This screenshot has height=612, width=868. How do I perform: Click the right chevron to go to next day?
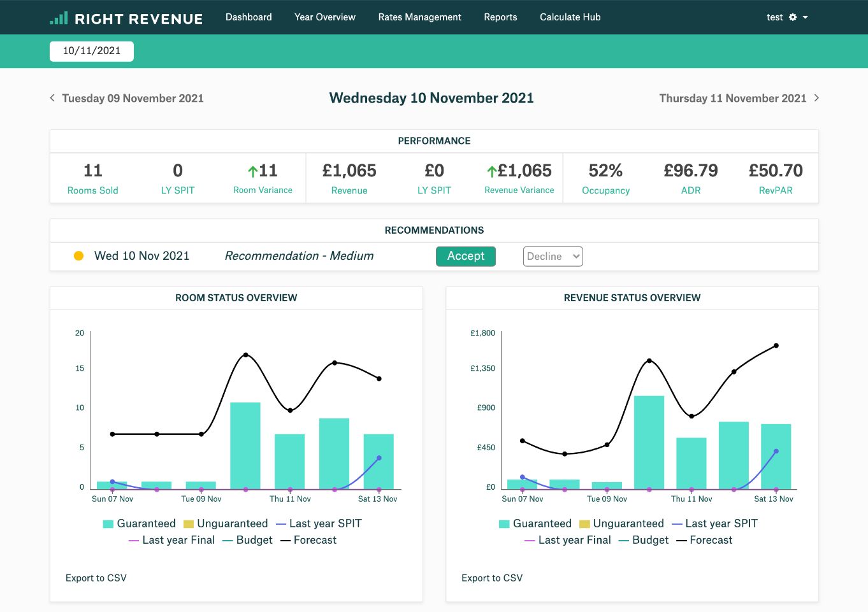[x=816, y=97]
